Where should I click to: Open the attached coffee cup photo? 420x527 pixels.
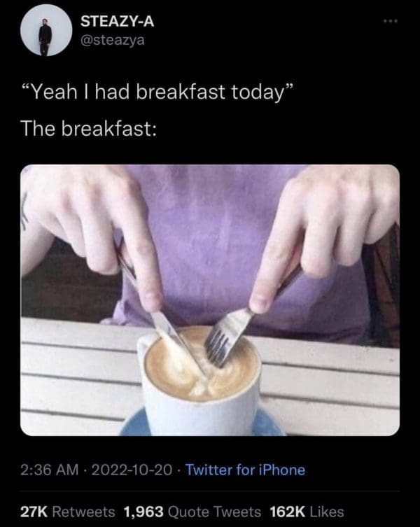[x=210, y=300]
